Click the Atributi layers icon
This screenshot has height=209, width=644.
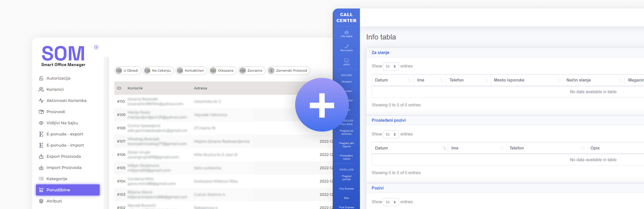pyautogui.click(x=41, y=201)
